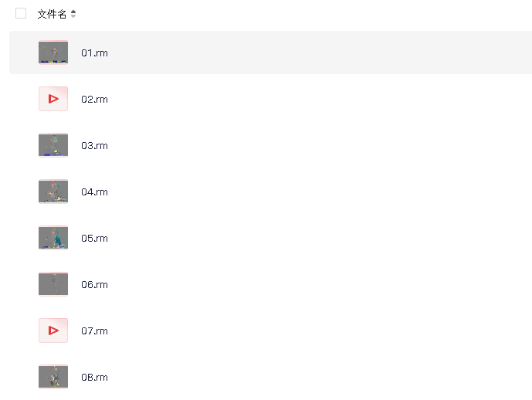Open the file named 05.rm
Image resolution: width=532 pixels, height=400 pixels.
[x=94, y=238]
